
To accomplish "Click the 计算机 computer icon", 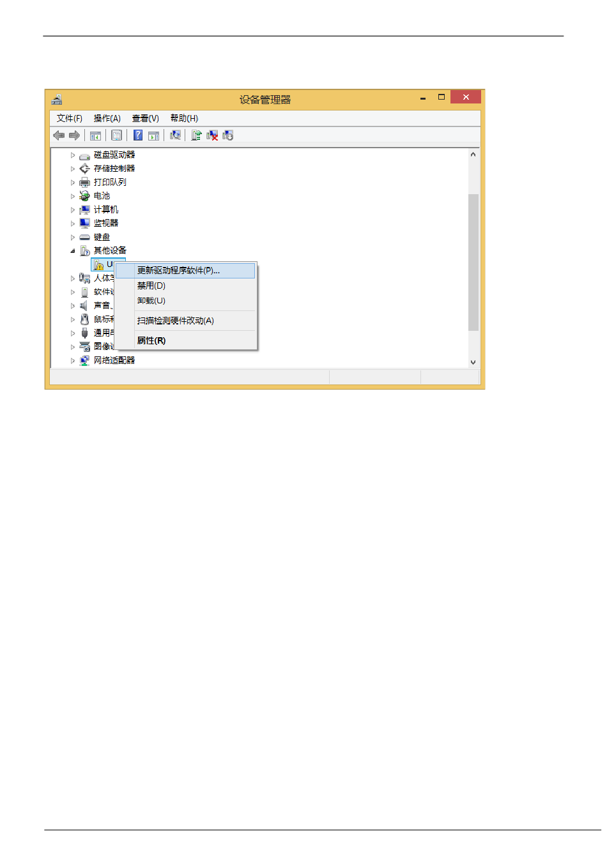I will point(84,209).
